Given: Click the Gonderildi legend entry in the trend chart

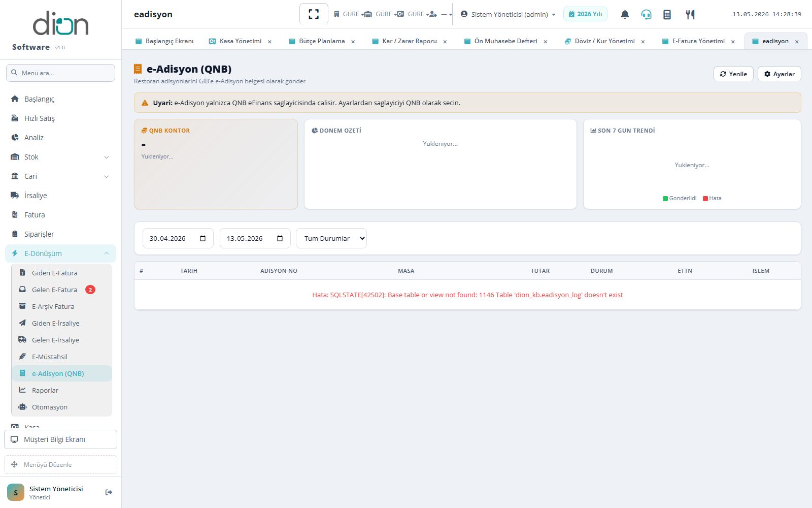Looking at the screenshot, I should click(x=680, y=198).
